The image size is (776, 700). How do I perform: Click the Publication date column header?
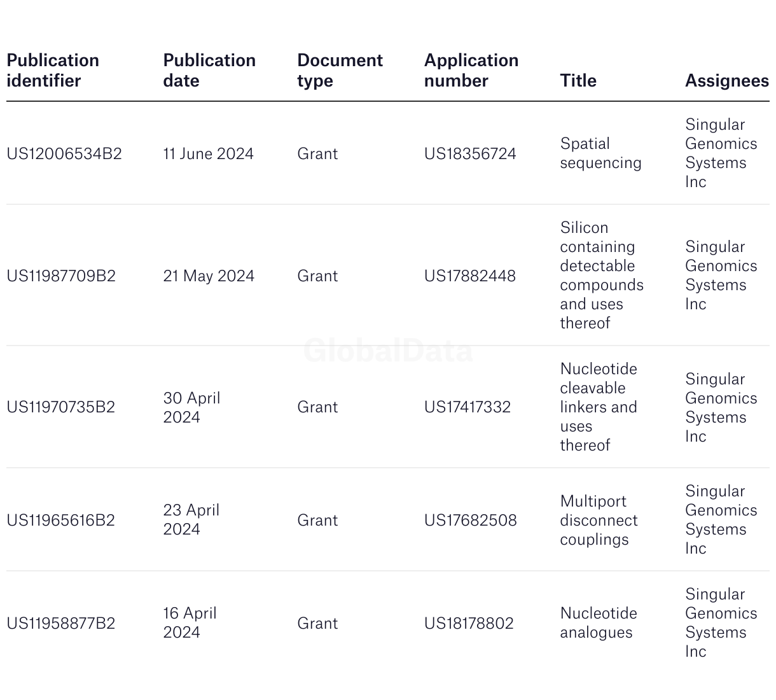point(209,71)
